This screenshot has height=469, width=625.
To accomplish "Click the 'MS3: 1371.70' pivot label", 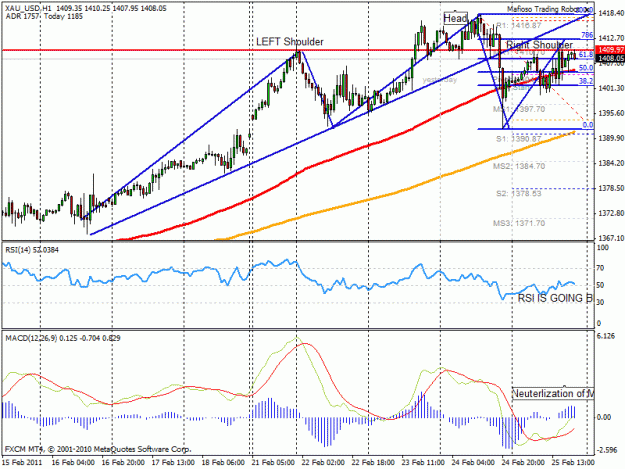I will (519, 223).
